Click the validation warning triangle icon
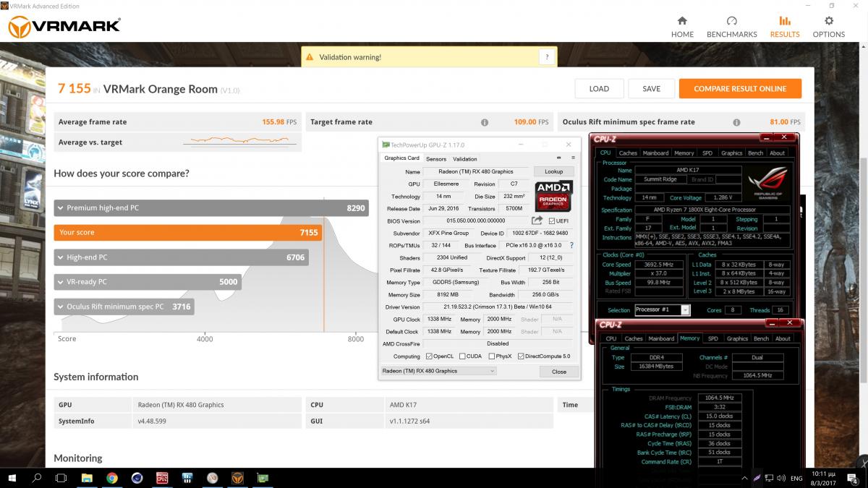868x488 pixels. [310, 57]
